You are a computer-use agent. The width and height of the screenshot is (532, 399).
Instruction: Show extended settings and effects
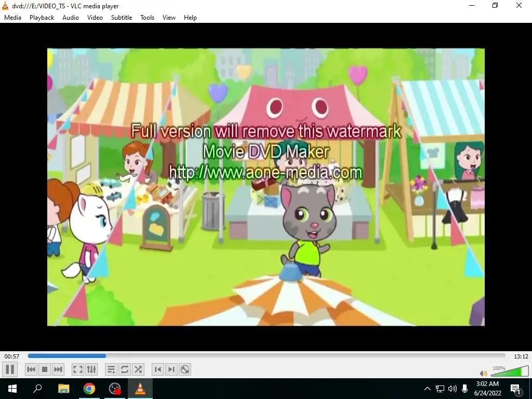[91, 369]
